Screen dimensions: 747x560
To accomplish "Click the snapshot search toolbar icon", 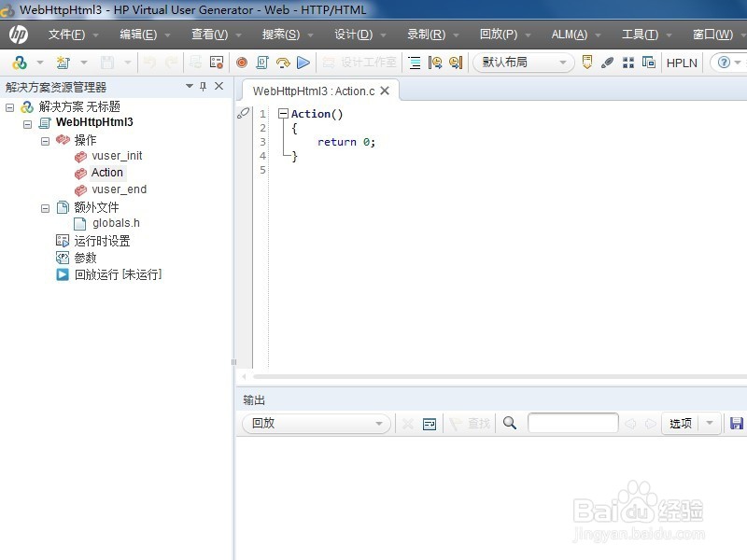I will tap(435, 63).
